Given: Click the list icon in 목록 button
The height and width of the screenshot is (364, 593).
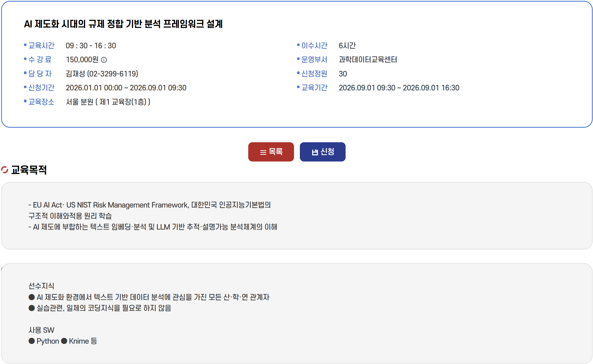Looking at the screenshot, I should [263, 152].
